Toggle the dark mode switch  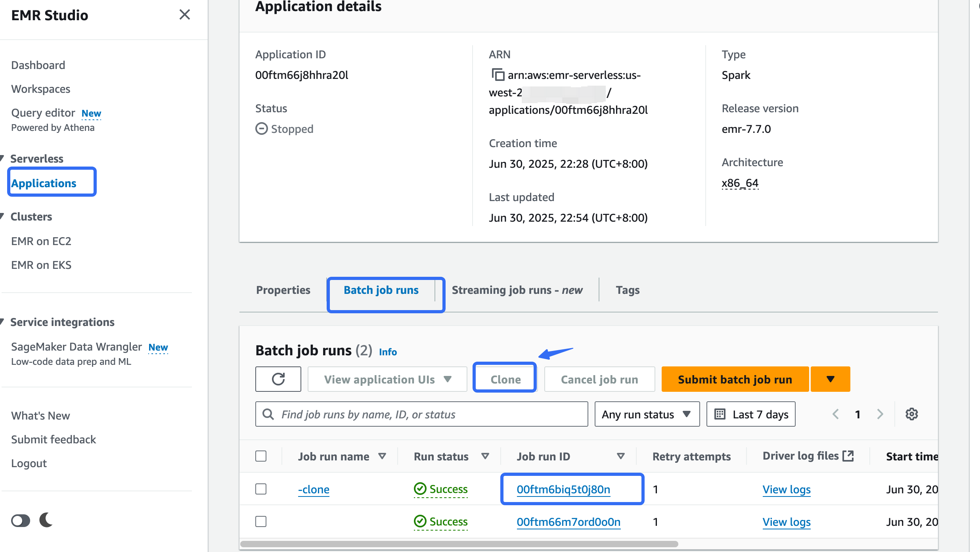(21, 520)
